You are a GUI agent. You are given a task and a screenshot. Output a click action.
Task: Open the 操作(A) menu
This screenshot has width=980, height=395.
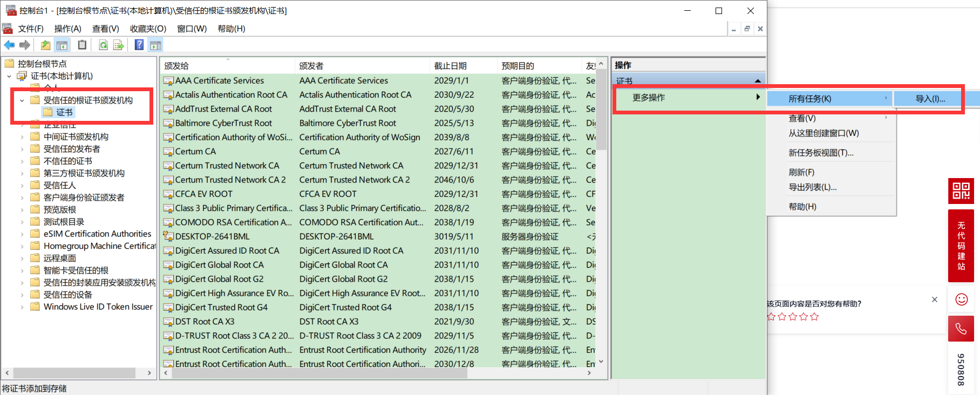click(67, 29)
